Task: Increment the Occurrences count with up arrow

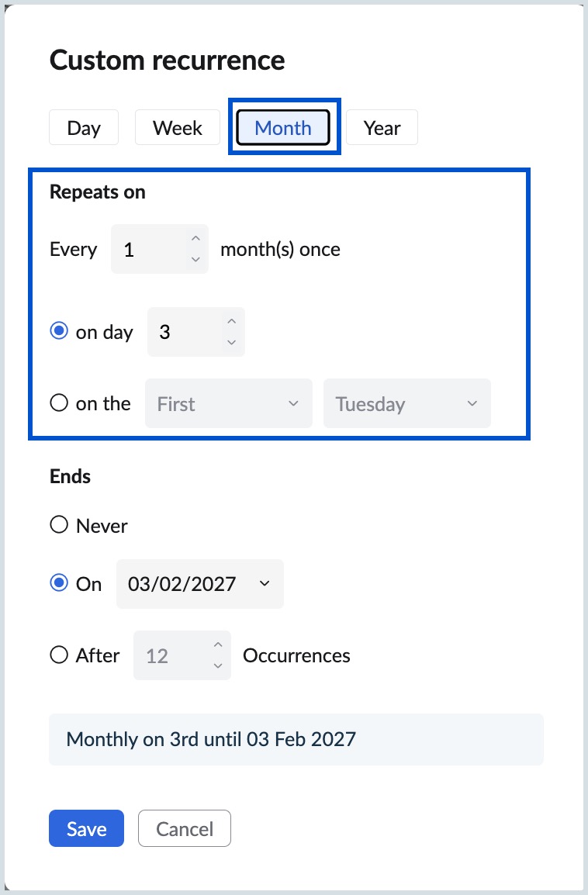Action: click(218, 644)
